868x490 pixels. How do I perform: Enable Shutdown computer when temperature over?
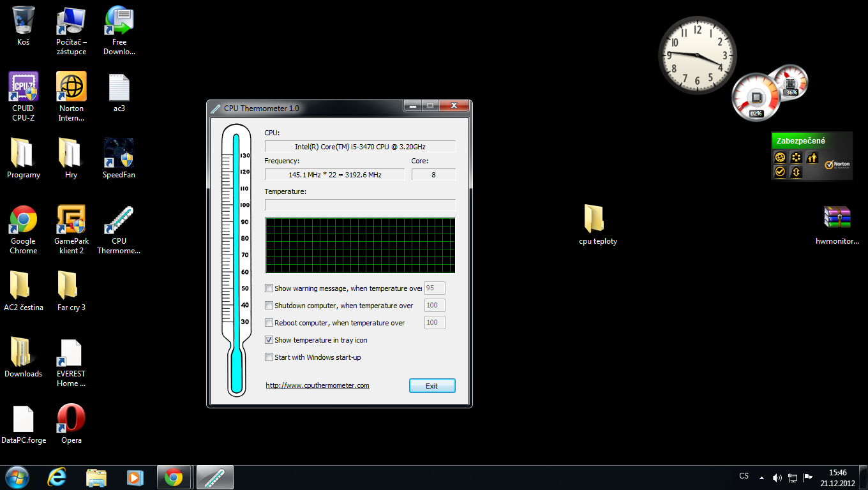(269, 306)
